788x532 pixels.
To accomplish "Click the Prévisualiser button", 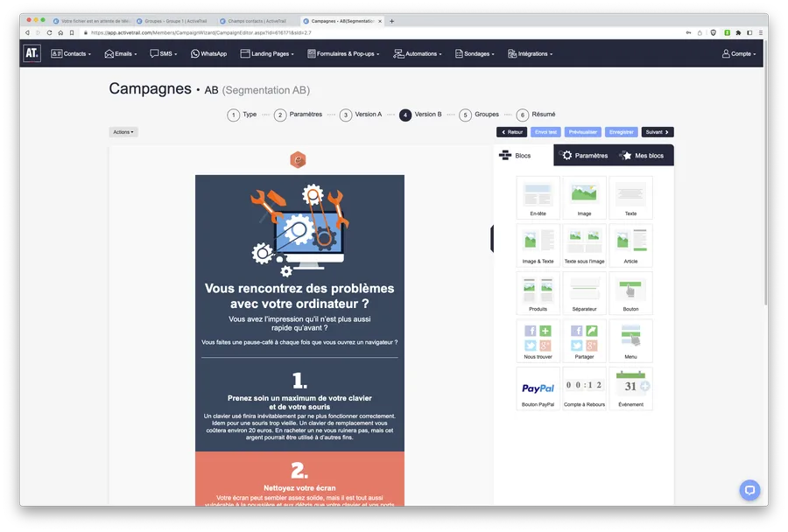I will [583, 132].
